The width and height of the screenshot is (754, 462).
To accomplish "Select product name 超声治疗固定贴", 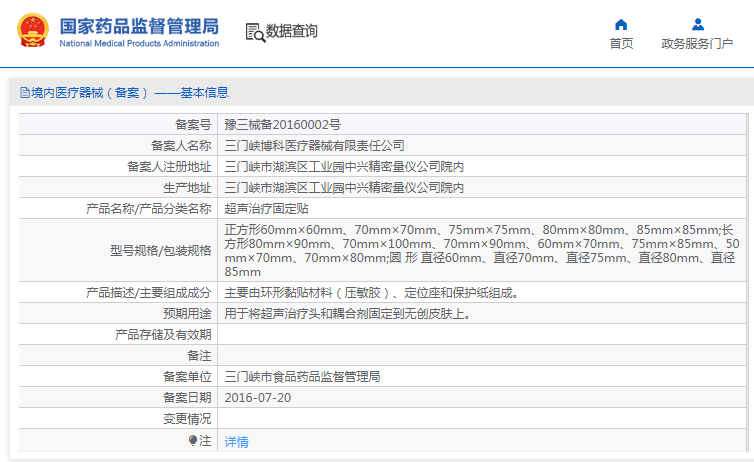I will pos(266,209).
